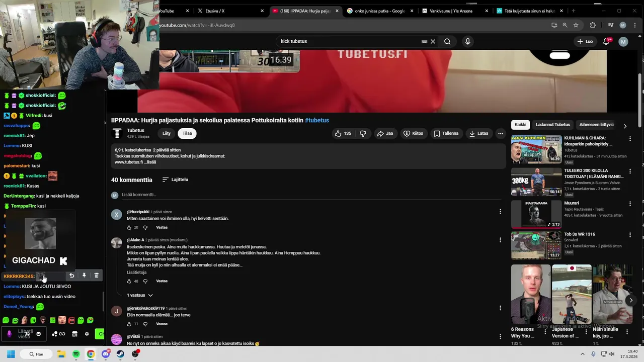This screenshot has height=362, width=644.
Task: Expand the description with ...lisää
Action: point(150,162)
